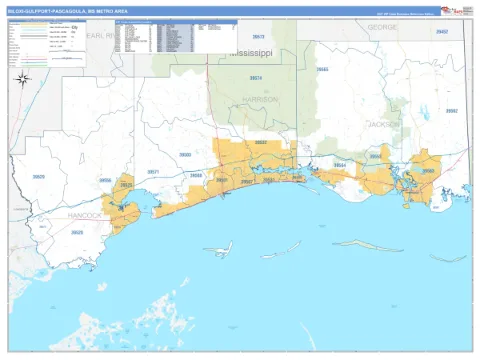Click ZIP code label 39501
Image resolution: width=480 pixels, height=360 pixels.
[222, 180]
